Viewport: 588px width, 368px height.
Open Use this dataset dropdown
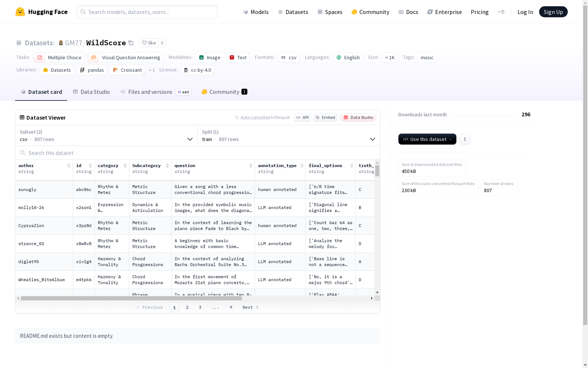(427, 139)
